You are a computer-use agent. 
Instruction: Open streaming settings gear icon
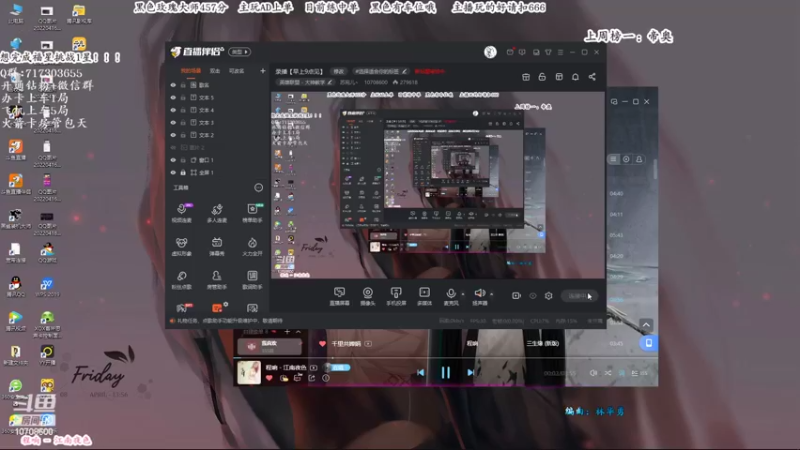click(548, 295)
